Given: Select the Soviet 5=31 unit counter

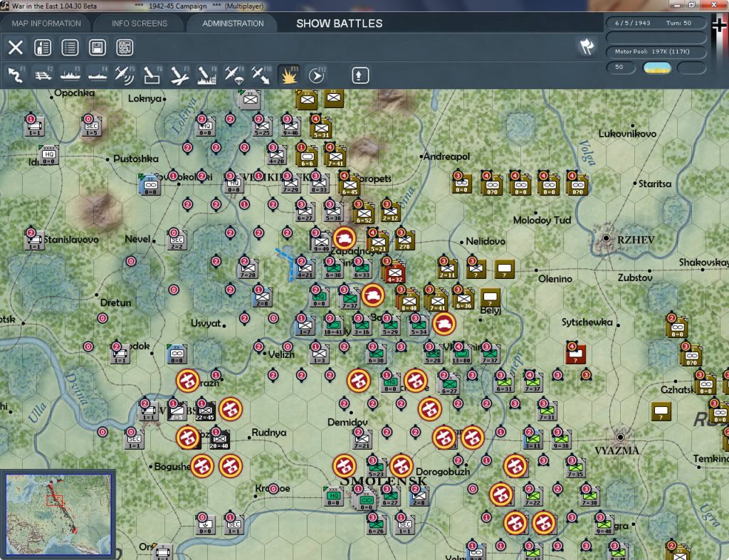Looking at the screenshot, I should [x=321, y=128].
